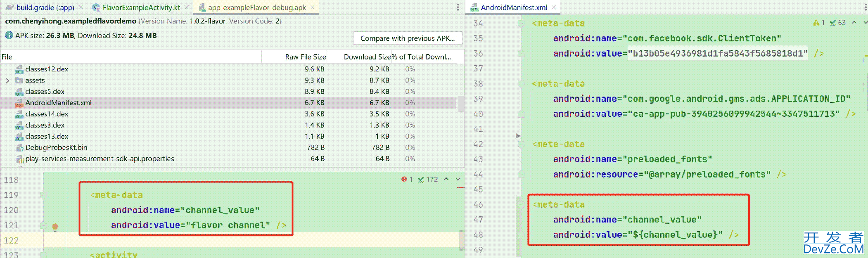Toggle the fold end marker at line 36
Image resolution: width=868 pixels, height=258 pixels.
[521, 53]
